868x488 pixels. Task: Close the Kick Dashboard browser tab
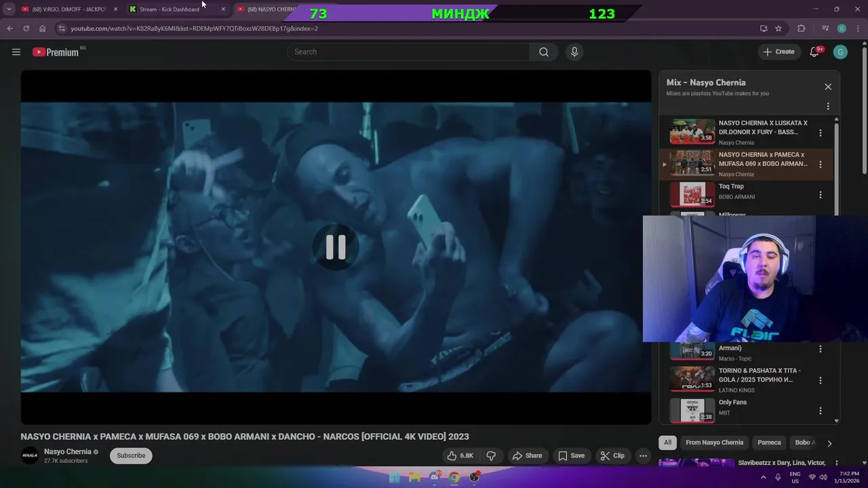click(x=223, y=9)
